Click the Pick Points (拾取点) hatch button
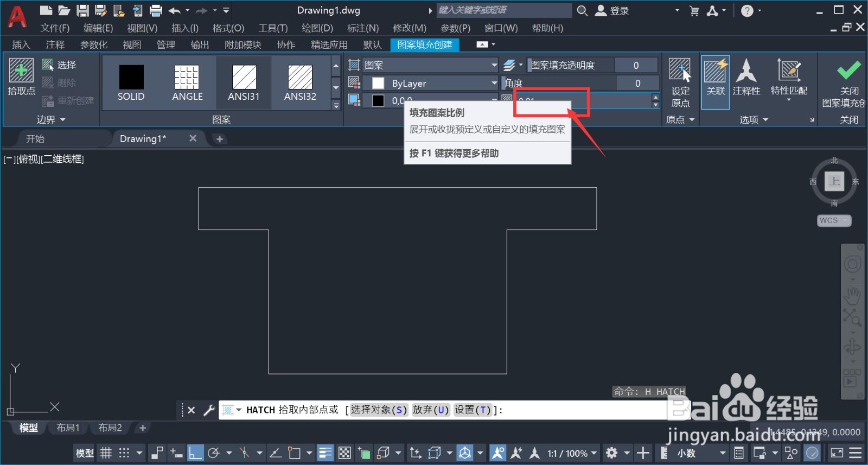The height and width of the screenshot is (465, 868). [21, 78]
